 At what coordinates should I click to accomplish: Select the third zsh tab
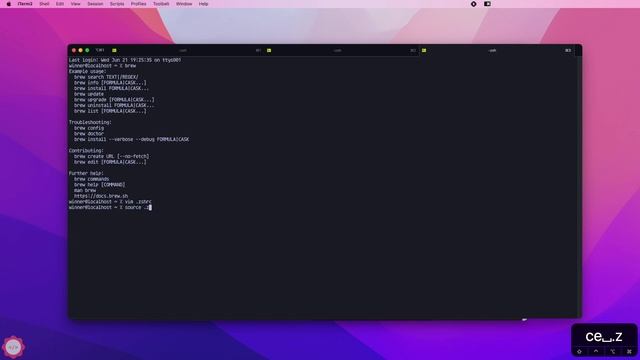pyautogui.click(x=492, y=51)
